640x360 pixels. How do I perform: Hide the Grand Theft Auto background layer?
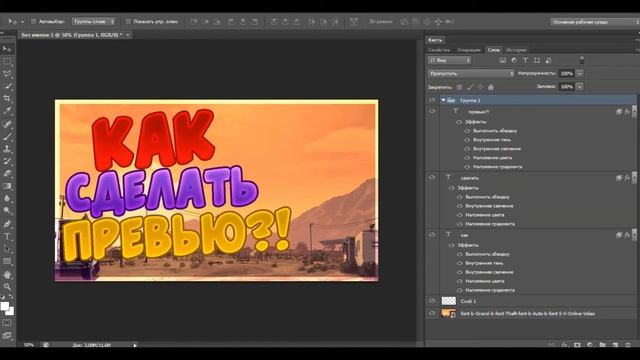click(432, 313)
